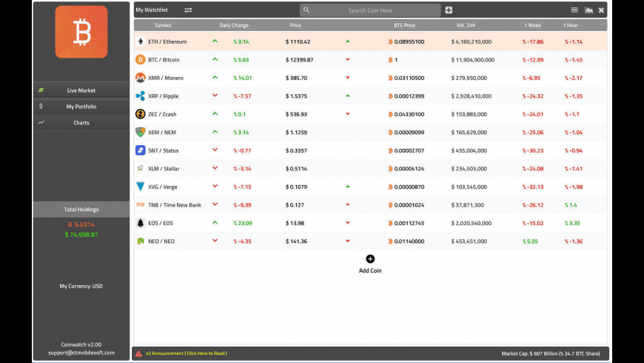Select SNT / Status row name

click(x=163, y=150)
